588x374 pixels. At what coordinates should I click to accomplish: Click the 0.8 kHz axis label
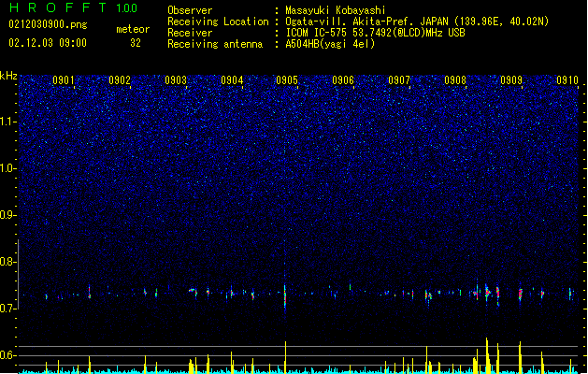coord(8,262)
